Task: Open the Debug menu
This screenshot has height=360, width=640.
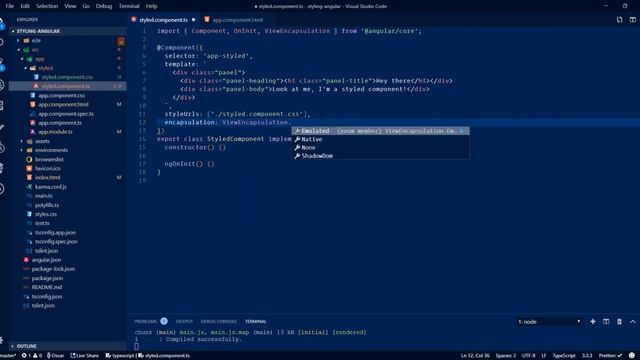Action: point(104,6)
